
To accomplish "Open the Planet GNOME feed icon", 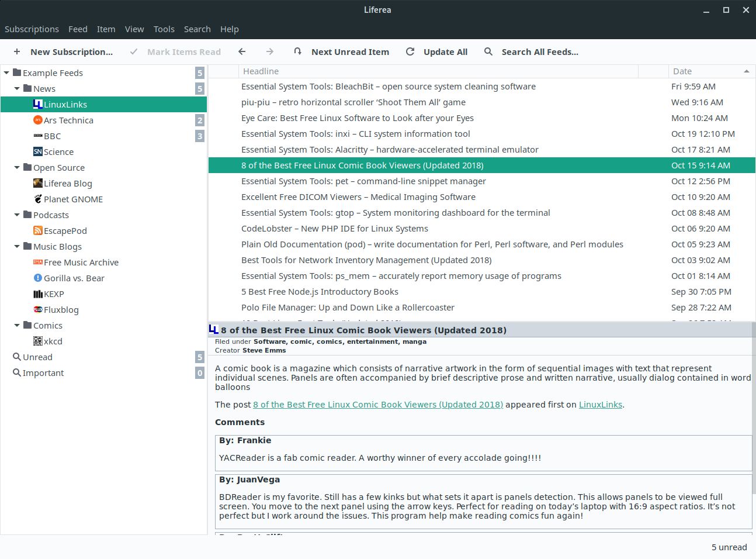I will (x=38, y=199).
